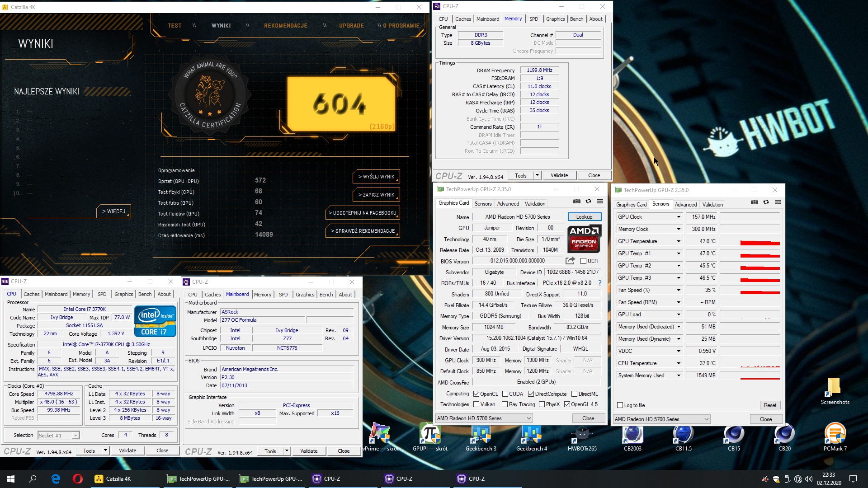
Task: Select the REKOMENDACJE tab in Catzilla
Action: point(286,26)
